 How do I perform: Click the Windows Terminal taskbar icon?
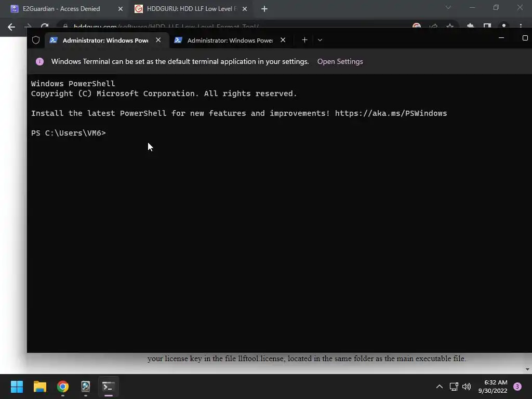coord(109,387)
